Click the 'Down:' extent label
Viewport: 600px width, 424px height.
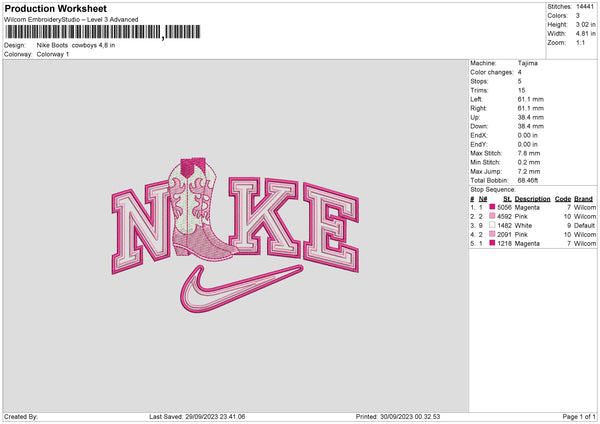coord(479,126)
